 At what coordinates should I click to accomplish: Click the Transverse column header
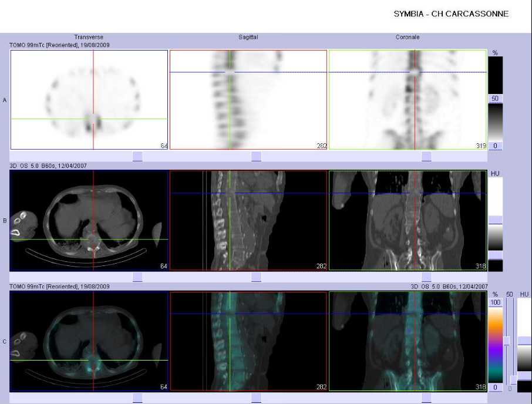click(x=89, y=37)
